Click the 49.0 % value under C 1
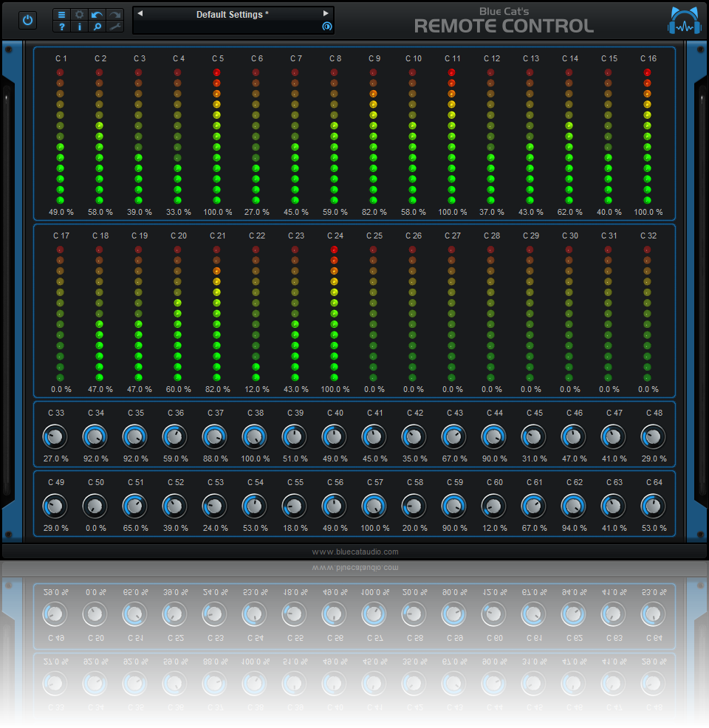This screenshot has width=709, height=728. click(61, 212)
